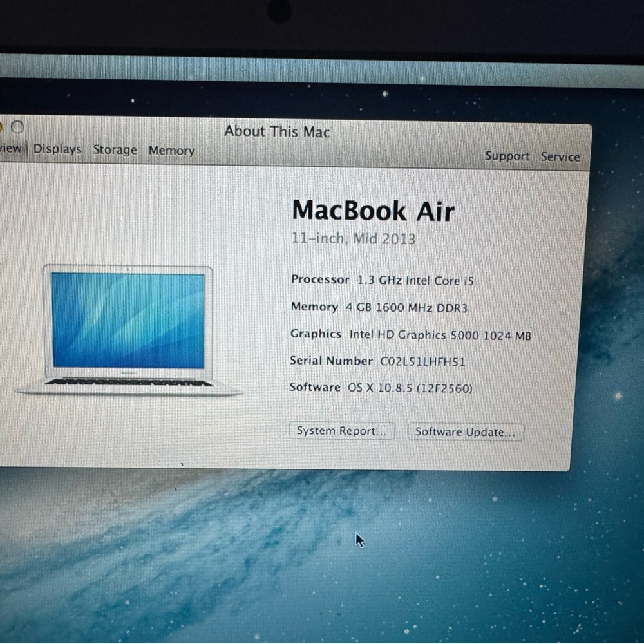The width and height of the screenshot is (644, 644).
Task: Switch to the Storage tab
Action: pyautogui.click(x=115, y=149)
